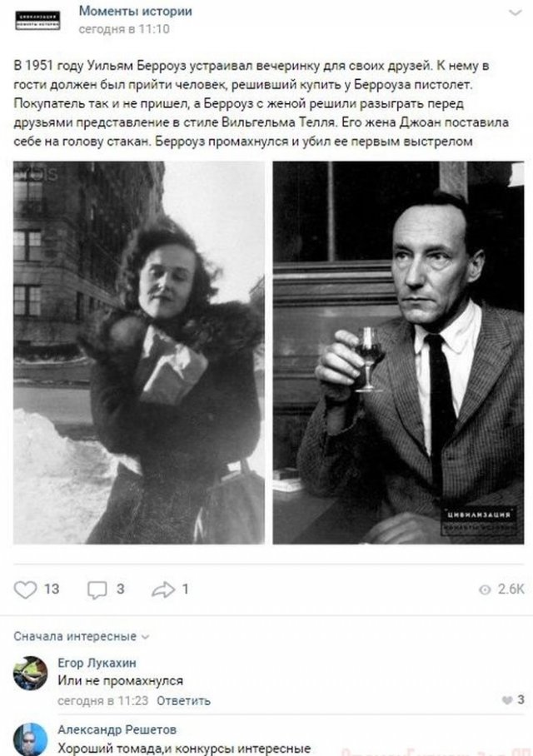533x756 pixels.
Task: Like Егор Лукахин's comment heart
Action: [507, 700]
